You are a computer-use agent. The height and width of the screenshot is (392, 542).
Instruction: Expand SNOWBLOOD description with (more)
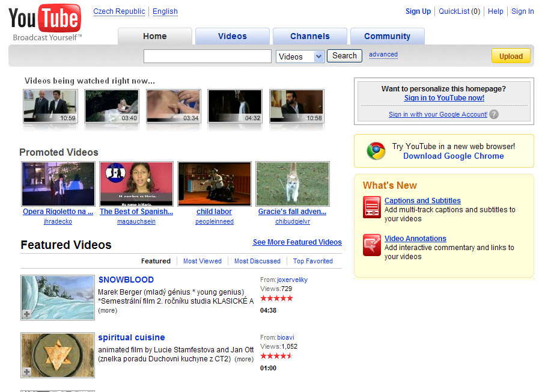click(x=108, y=310)
